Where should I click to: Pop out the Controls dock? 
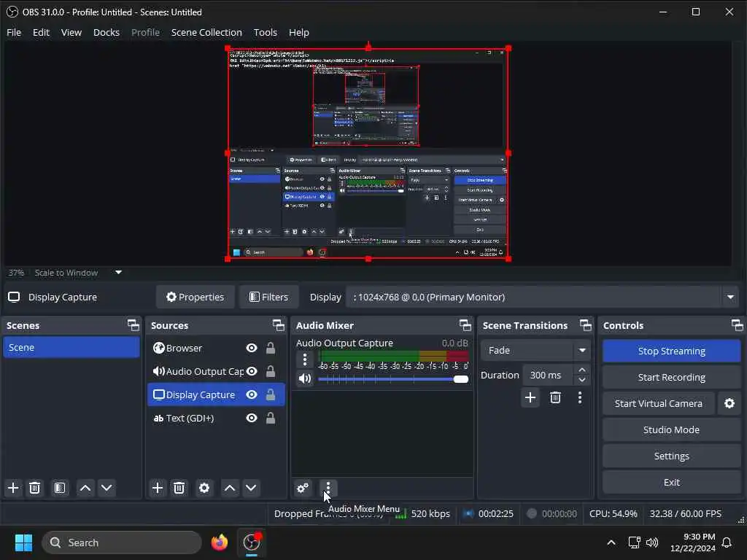[x=737, y=325]
